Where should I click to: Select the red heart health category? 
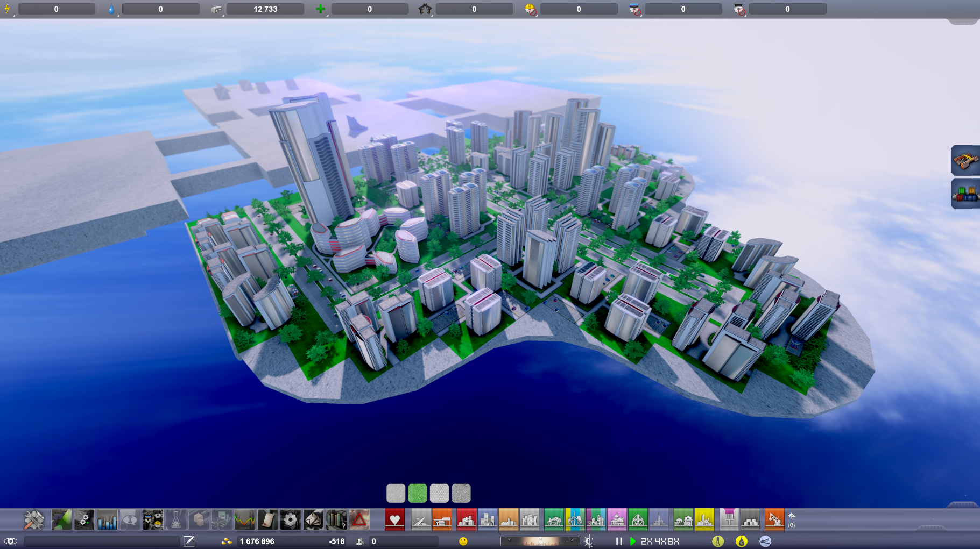coord(394,519)
